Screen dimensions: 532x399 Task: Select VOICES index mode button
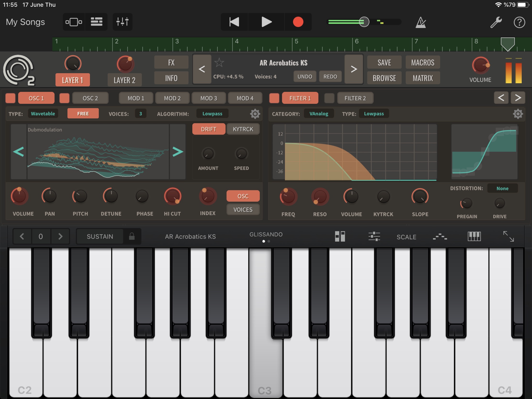[x=243, y=210]
